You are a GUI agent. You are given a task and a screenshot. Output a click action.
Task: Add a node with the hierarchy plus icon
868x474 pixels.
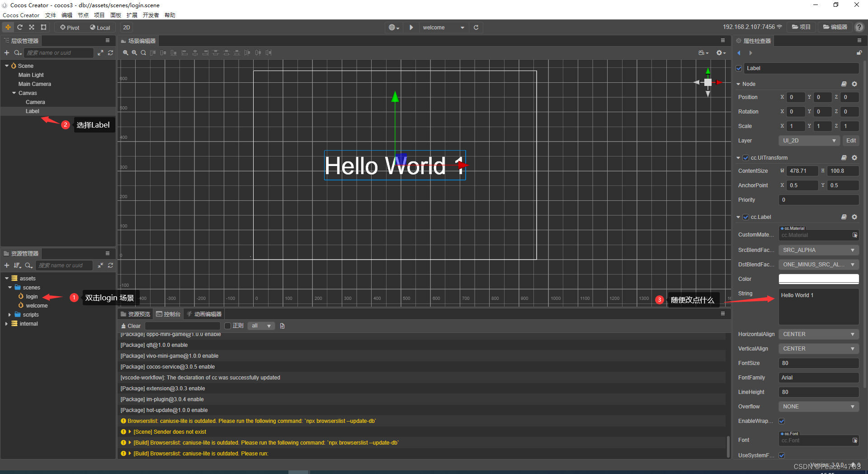pos(7,53)
